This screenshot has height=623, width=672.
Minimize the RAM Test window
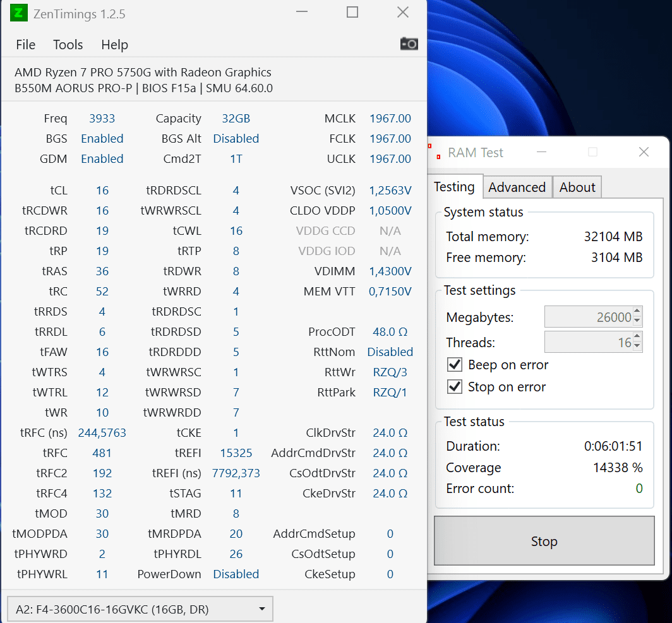[x=542, y=152]
